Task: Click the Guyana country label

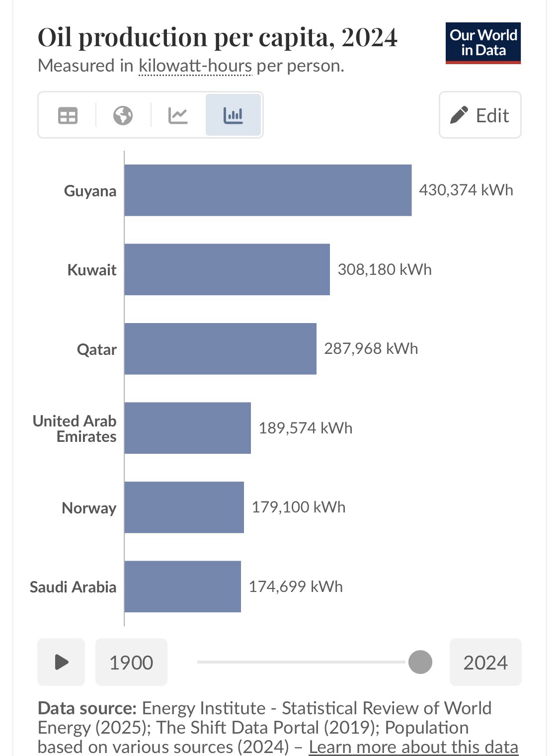Action: pyautogui.click(x=90, y=191)
